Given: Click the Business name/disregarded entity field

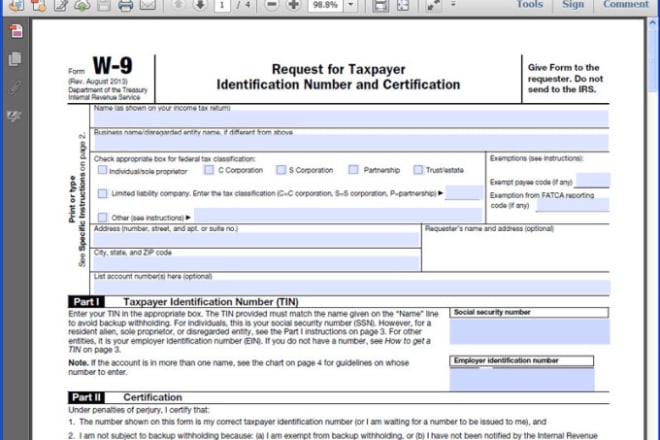Looking at the screenshot, I should pyautogui.click(x=351, y=143).
